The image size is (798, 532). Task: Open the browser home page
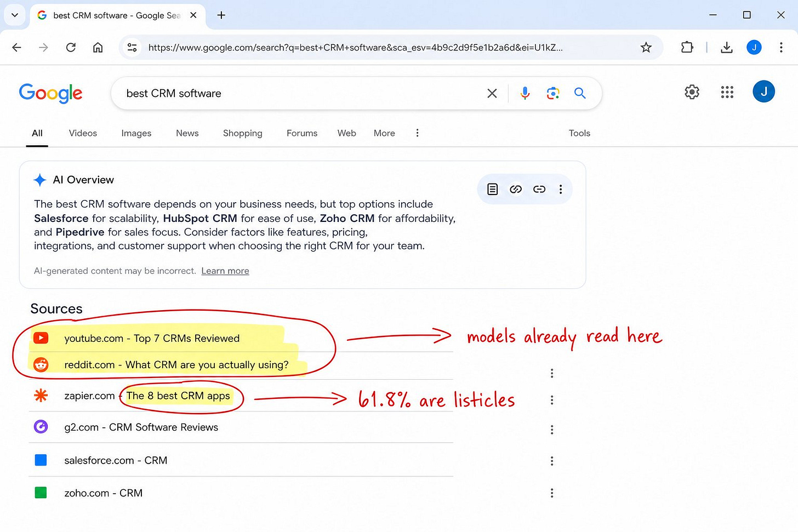pos(98,48)
